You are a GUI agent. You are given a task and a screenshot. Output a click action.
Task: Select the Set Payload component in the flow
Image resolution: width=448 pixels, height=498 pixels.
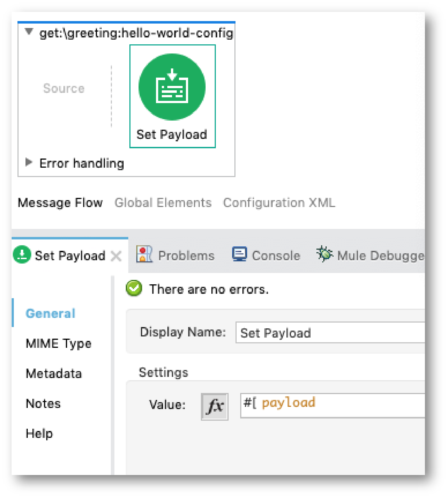click(x=172, y=86)
